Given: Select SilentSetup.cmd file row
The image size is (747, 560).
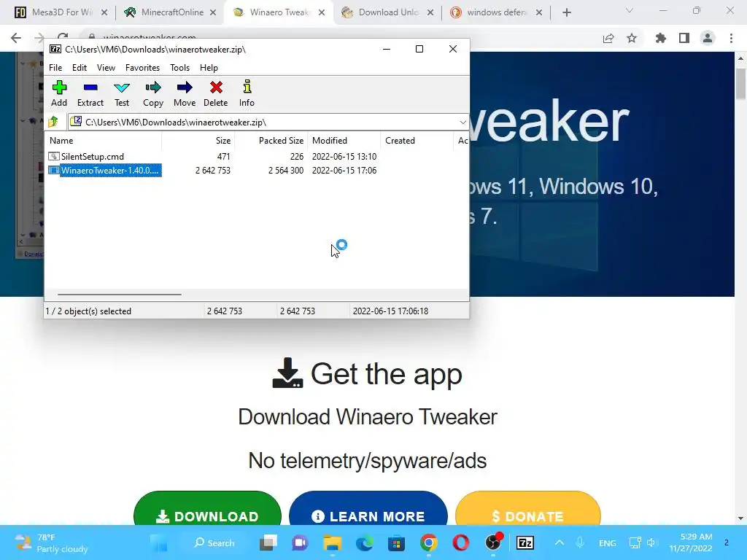Looking at the screenshot, I should coord(212,157).
